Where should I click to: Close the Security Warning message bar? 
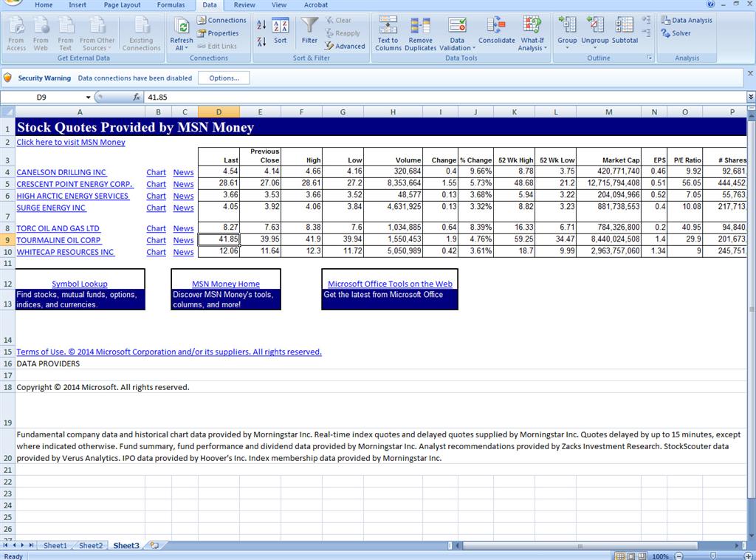coord(750,73)
